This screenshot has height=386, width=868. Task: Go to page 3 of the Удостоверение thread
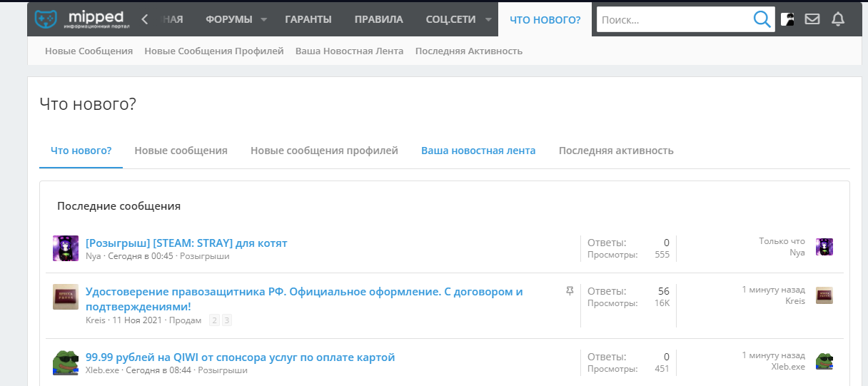pyautogui.click(x=227, y=320)
